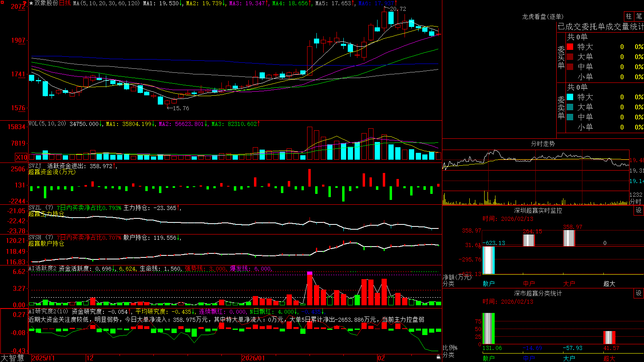Click the X10 volume scale box
This screenshot has width=644, height=362.
pos(21,157)
